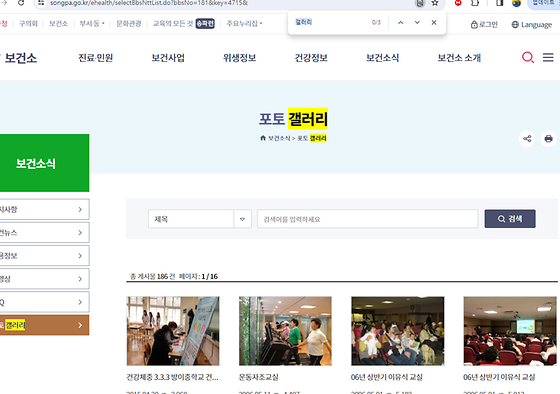560x394 pixels.
Task: Open the 제목 search category dropdown
Action: (200, 219)
